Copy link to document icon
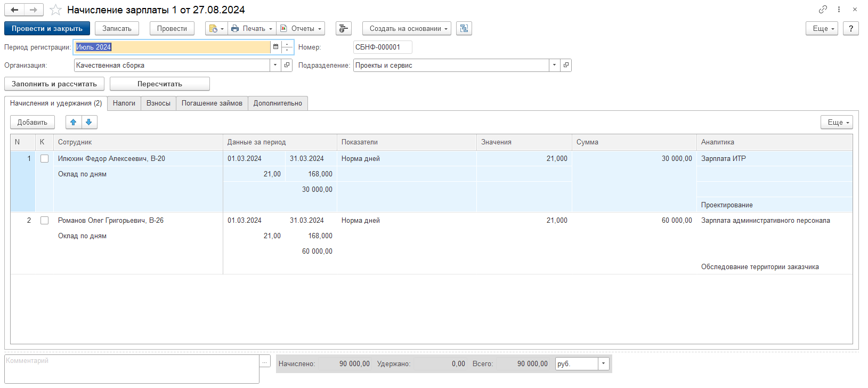Image resolution: width=868 pixels, height=388 pixels. pyautogui.click(x=823, y=10)
